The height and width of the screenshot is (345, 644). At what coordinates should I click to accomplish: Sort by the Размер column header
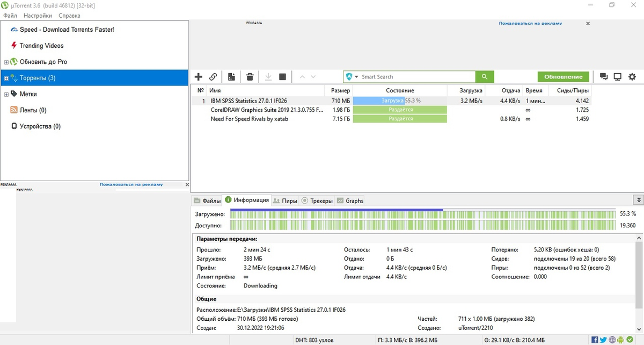339,91
